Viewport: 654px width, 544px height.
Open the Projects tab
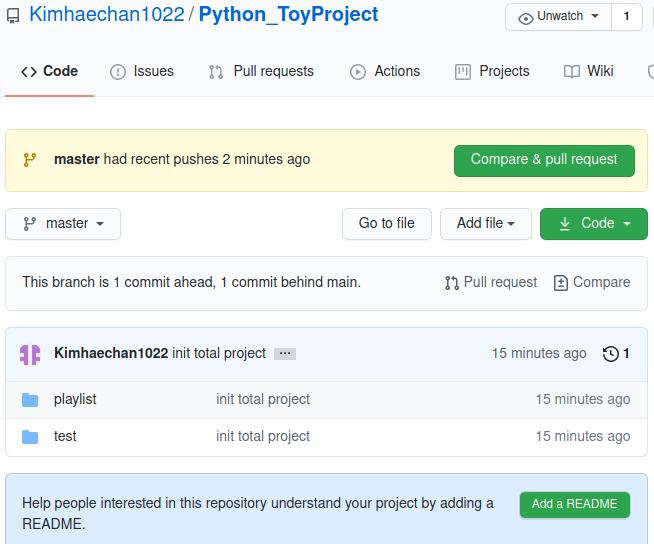[x=492, y=71]
